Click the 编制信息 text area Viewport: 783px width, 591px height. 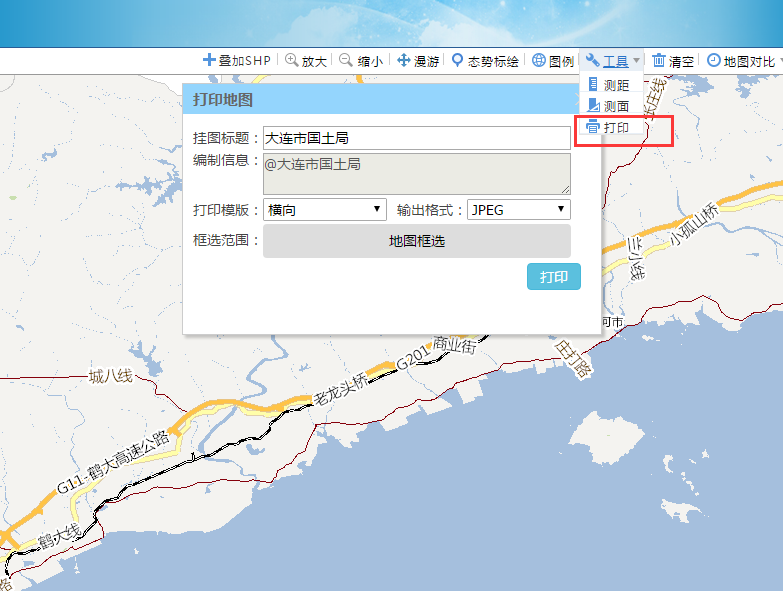click(417, 174)
